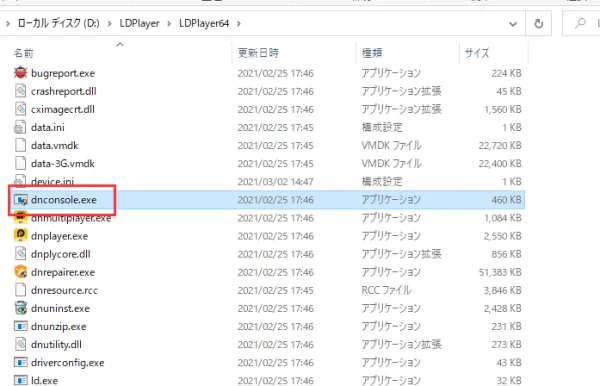Click the dnconsole.exe application icon
The image size is (600, 386).
pos(20,200)
